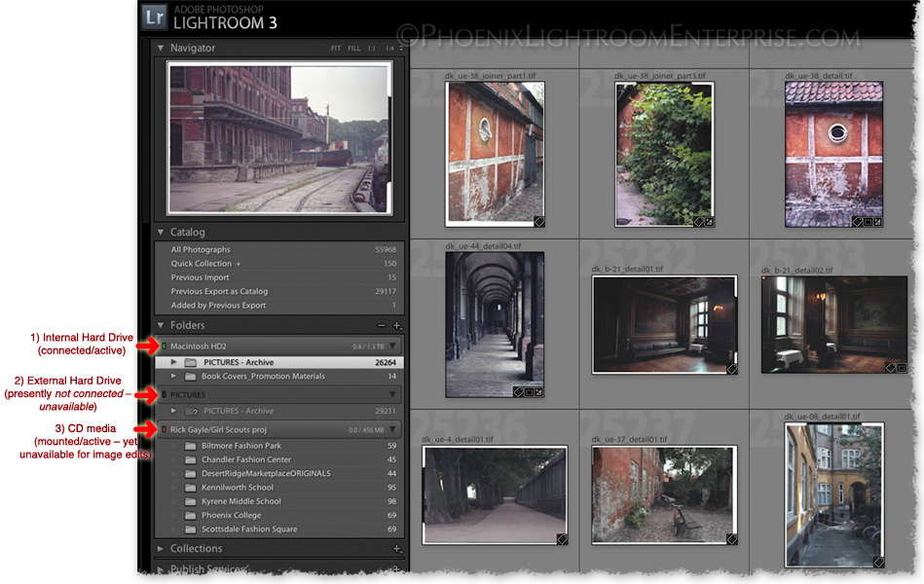Viewport: 924px width, 584px height.
Task: Click the minus icon on the Folders panel
Action: pyautogui.click(x=383, y=325)
